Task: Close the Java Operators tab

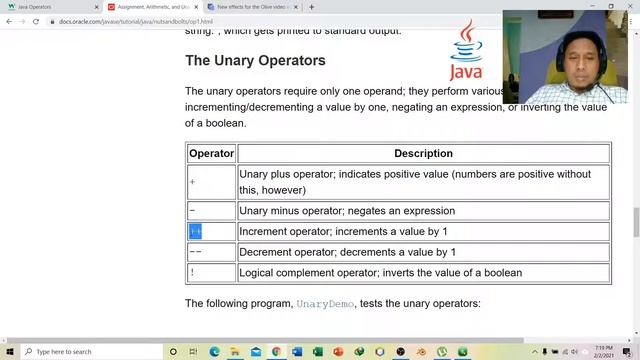Action: pyautogui.click(x=97, y=7)
